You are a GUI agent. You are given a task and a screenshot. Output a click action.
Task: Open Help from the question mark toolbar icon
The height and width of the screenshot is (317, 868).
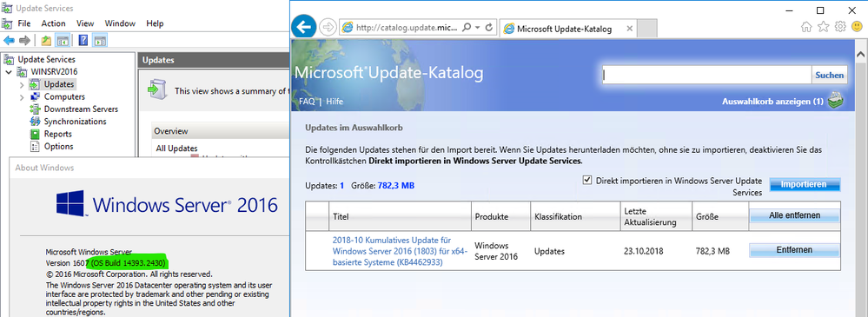[x=83, y=41]
